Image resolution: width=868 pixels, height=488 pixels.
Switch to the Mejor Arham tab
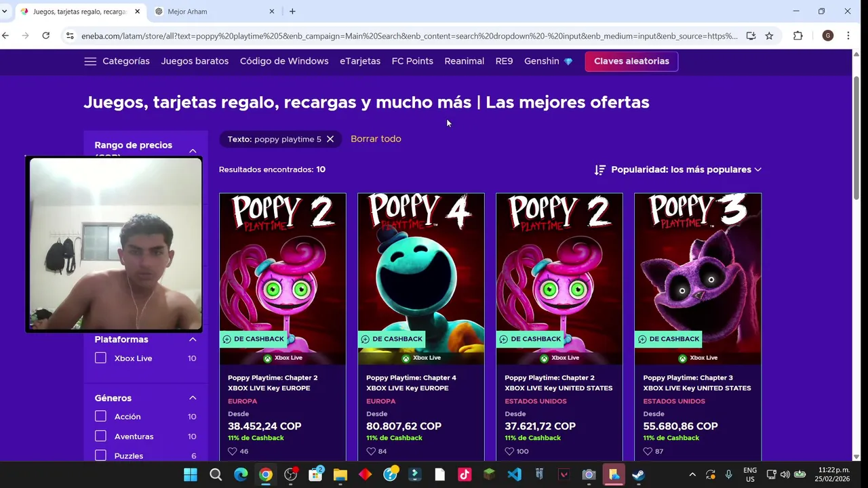click(214, 12)
